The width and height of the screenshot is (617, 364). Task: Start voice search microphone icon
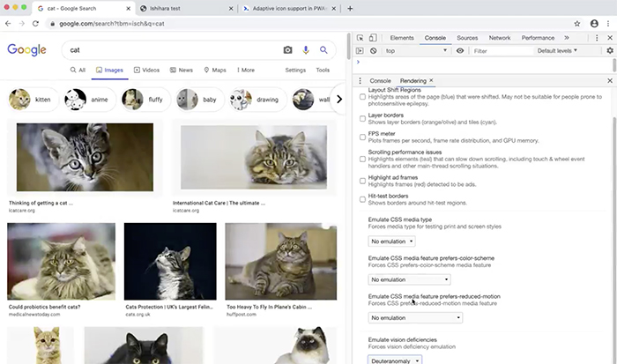click(306, 50)
